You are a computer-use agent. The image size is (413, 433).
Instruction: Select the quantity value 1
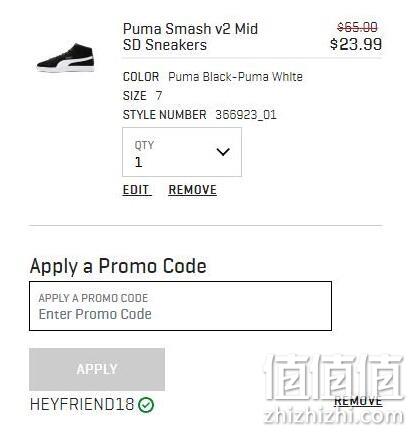point(138,162)
